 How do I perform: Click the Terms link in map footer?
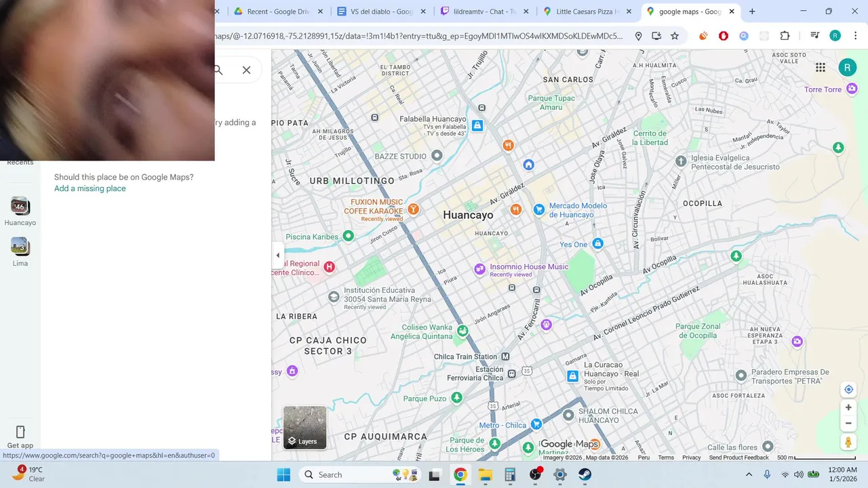pyautogui.click(x=666, y=457)
